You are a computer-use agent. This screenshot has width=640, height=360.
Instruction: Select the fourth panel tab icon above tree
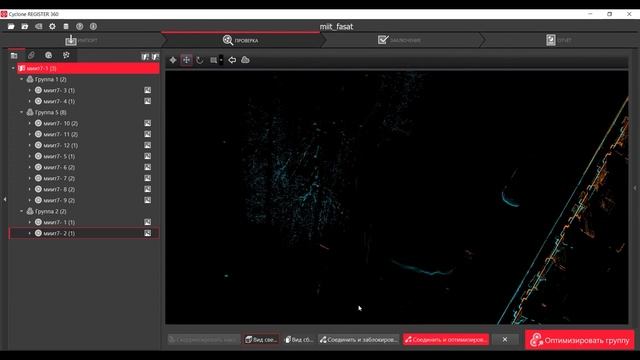pyautogui.click(x=66, y=56)
